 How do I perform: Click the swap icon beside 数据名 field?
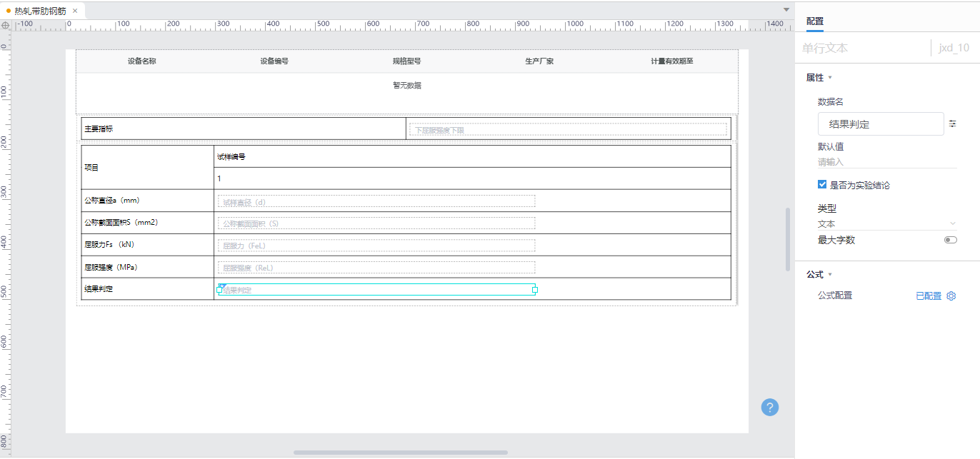(x=952, y=124)
